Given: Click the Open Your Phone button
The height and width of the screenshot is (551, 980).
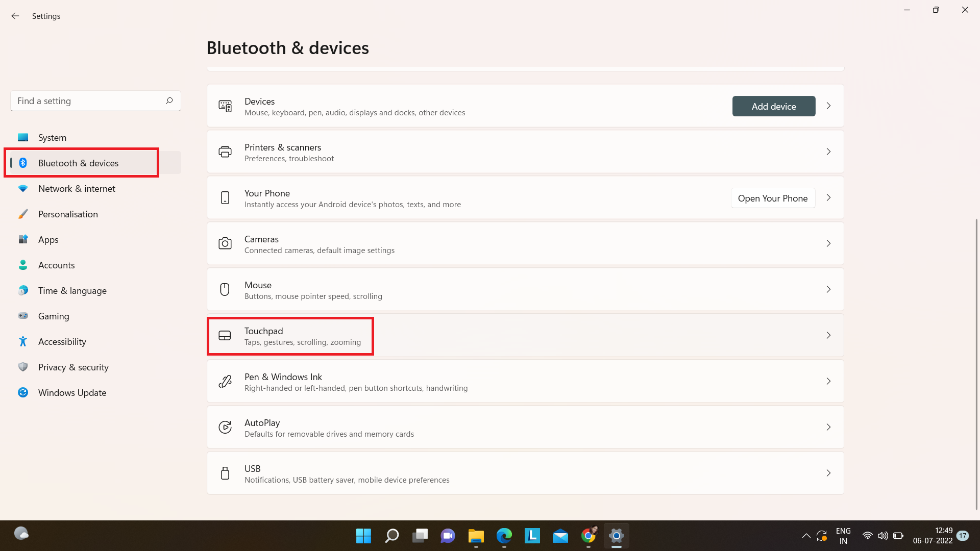Looking at the screenshot, I should click(x=772, y=198).
